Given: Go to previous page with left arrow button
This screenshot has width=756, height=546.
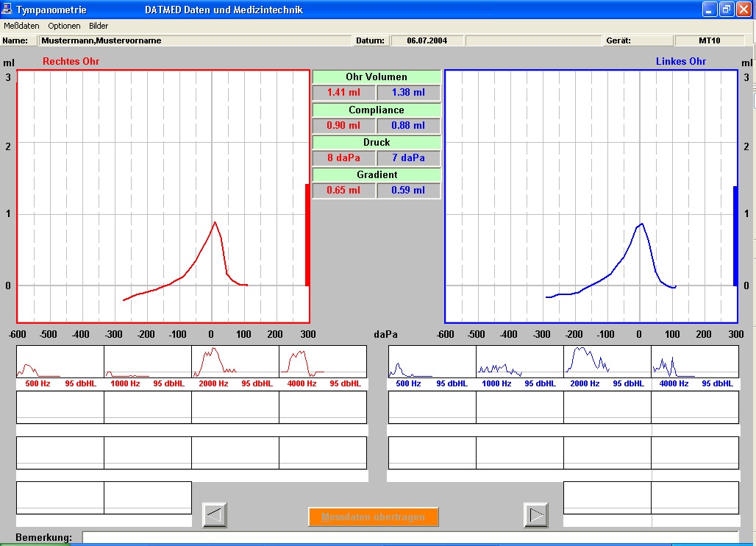Looking at the screenshot, I should (215, 515).
